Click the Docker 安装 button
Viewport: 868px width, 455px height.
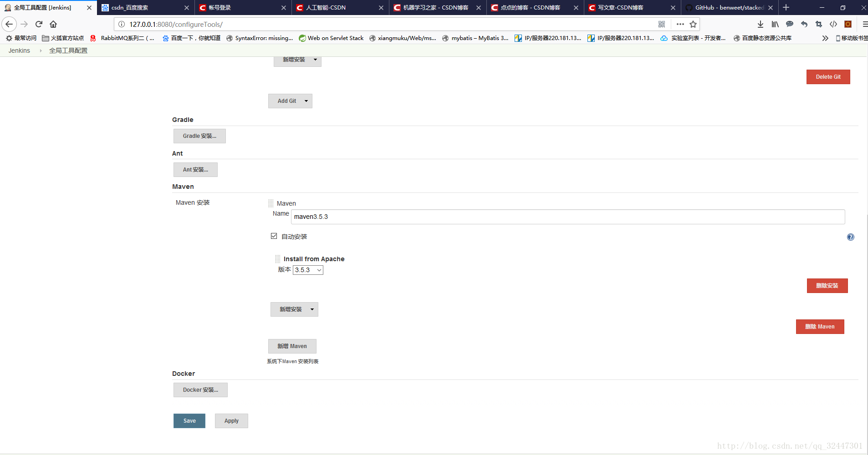click(200, 390)
